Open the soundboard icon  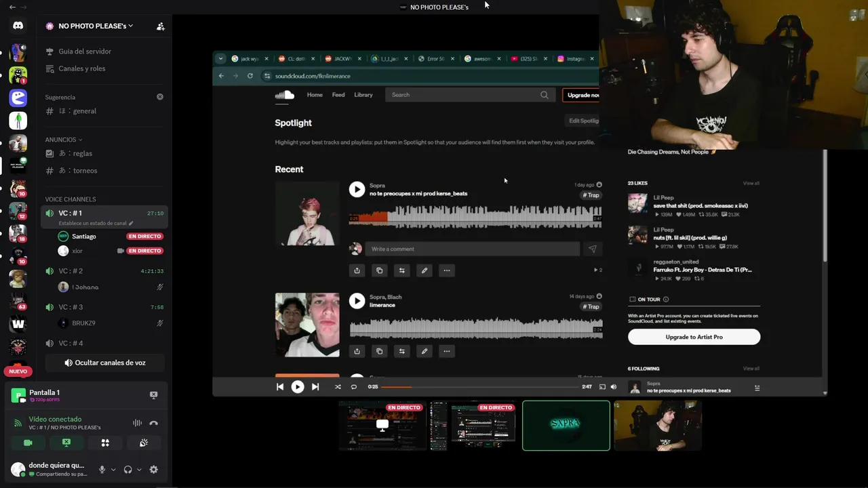coord(144,443)
